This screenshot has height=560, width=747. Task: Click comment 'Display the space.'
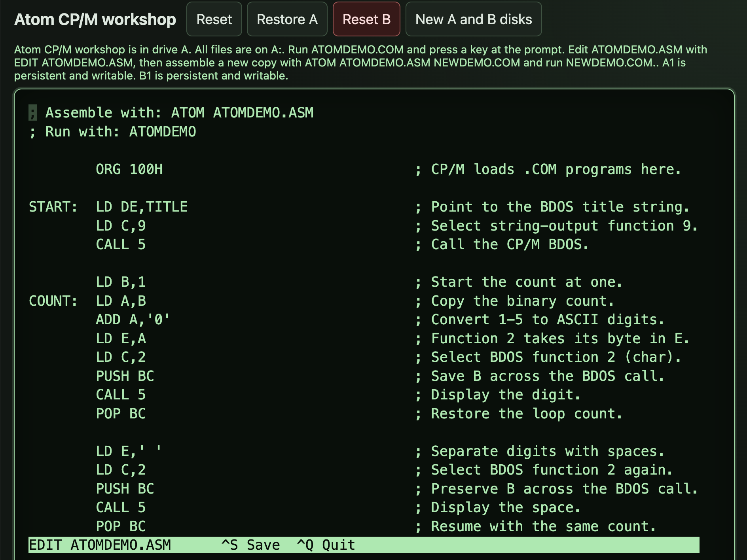tap(506, 507)
